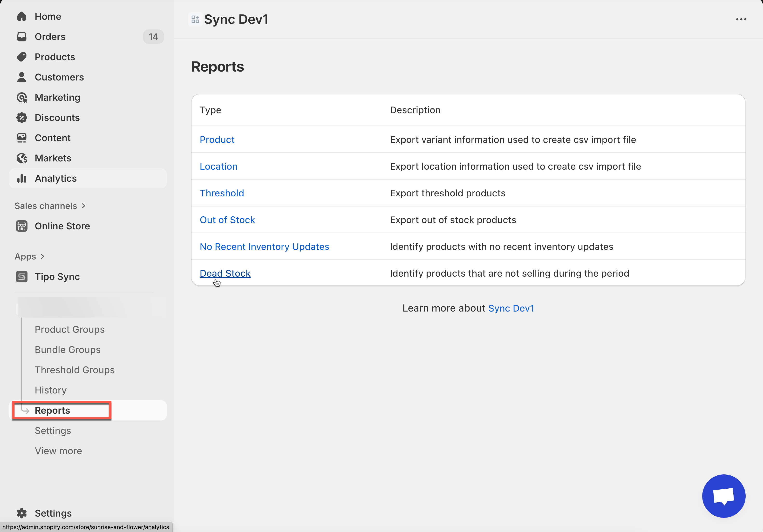Click the bottom Settings gear icon
The width and height of the screenshot is (763, 532).
[22, 513]
